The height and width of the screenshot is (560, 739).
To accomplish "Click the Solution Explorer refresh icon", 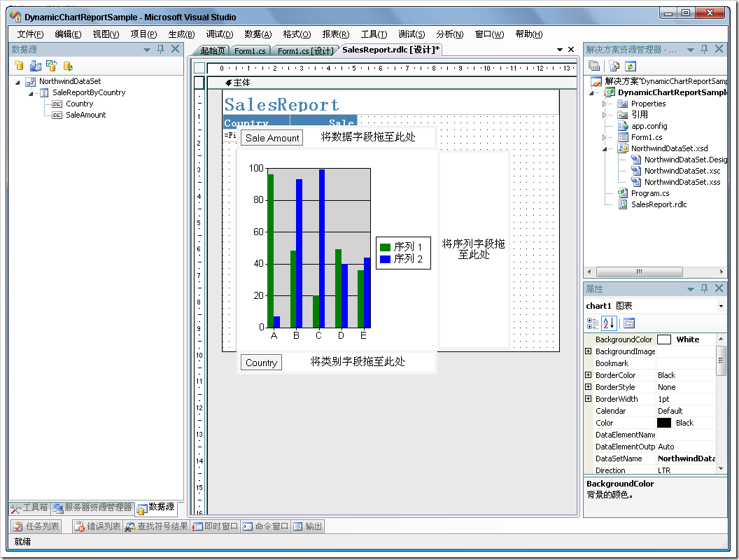I will click(x=631, y=66).
